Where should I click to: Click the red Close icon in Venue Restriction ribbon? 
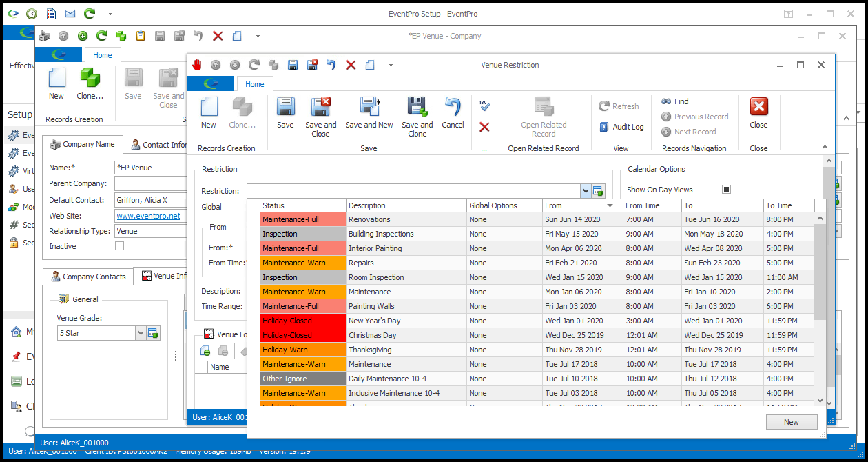[x=758, y=107]
